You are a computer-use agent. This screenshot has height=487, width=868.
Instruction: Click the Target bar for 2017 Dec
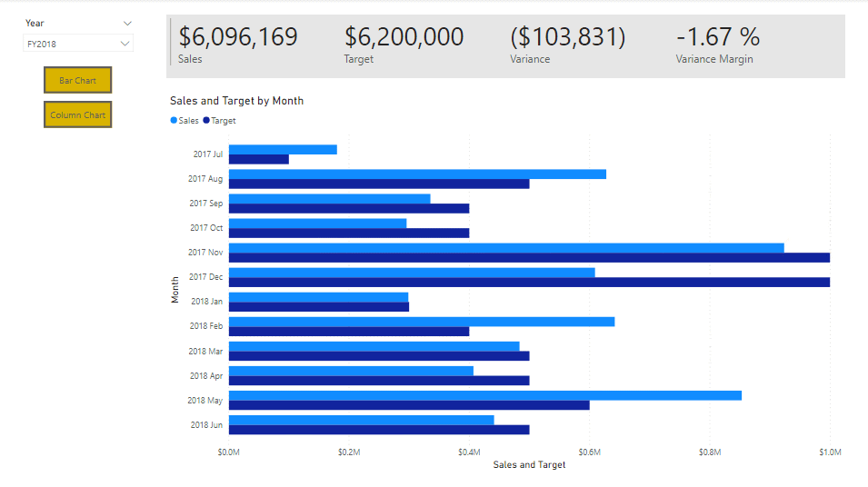pos(528,282)
